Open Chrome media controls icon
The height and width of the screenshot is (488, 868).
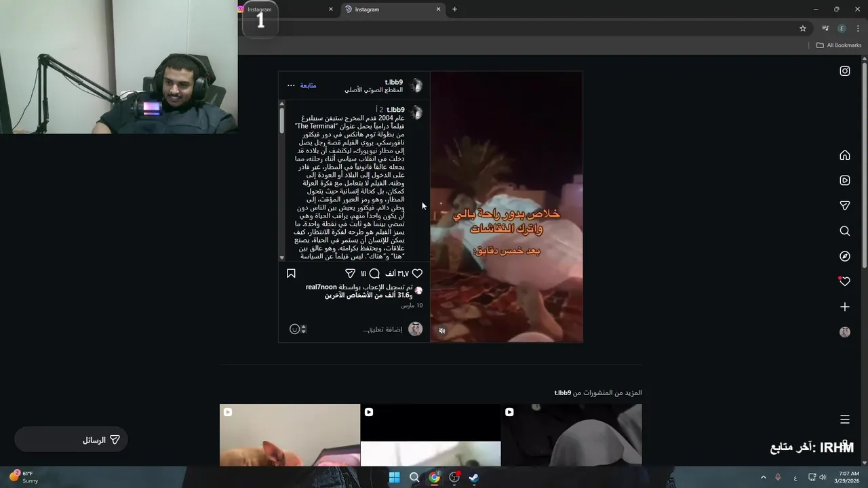825,28
